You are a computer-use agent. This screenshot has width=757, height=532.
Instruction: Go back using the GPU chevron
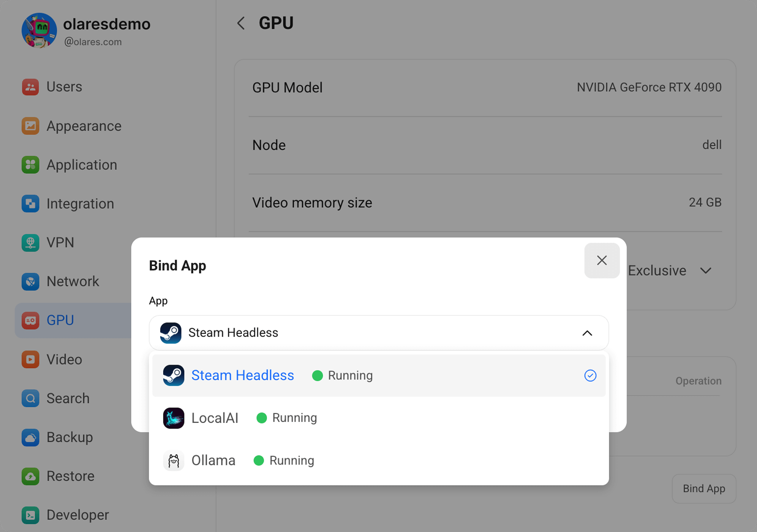[x=241, y=23]
